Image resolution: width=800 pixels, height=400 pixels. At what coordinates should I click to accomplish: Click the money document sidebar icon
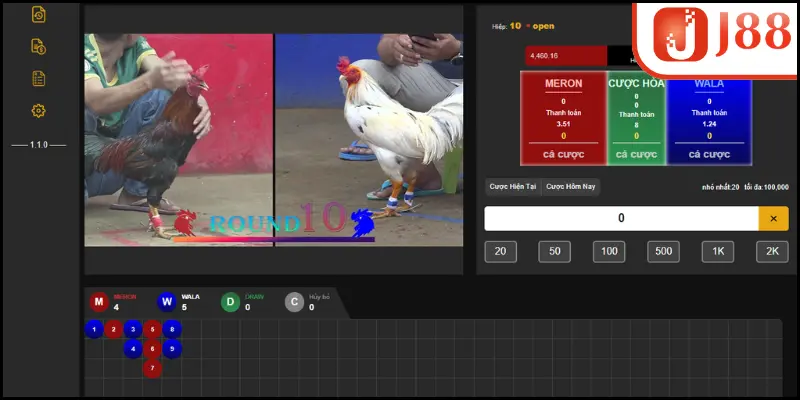click(x=39, y=46)
